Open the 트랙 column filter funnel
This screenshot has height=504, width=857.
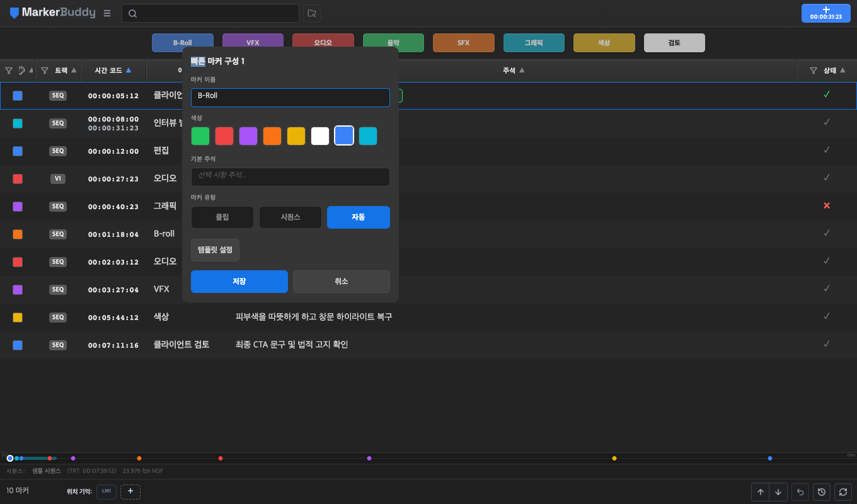tap(45, 71)
